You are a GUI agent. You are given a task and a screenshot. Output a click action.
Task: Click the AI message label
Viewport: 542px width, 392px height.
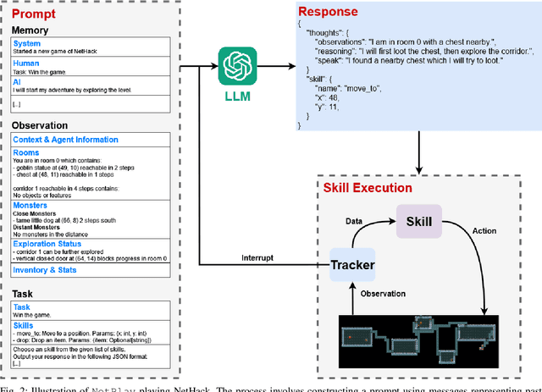(17, 80)
